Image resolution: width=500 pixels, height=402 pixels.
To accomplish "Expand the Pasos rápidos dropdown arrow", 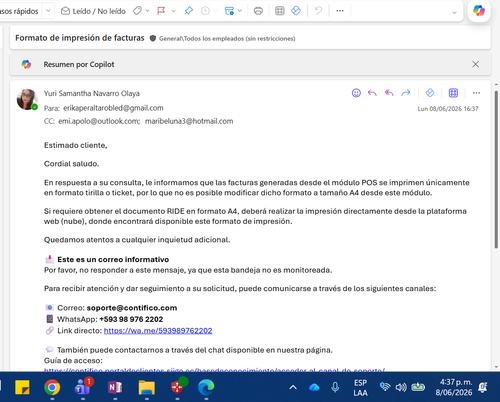I will click(x=48, y=11).
